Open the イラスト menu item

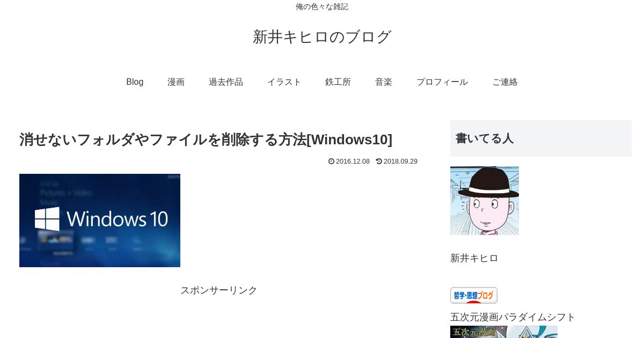[284, 82]
